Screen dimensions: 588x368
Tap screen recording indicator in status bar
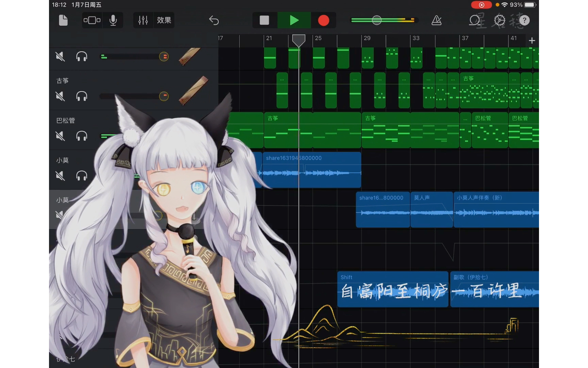482,5
